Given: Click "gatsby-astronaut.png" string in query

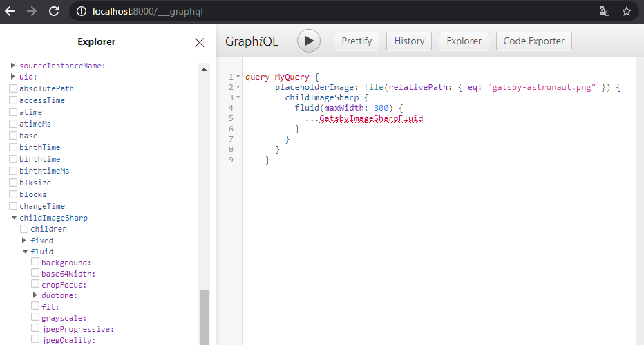Looking at the screenshot, I should click(x=541, y=87).
